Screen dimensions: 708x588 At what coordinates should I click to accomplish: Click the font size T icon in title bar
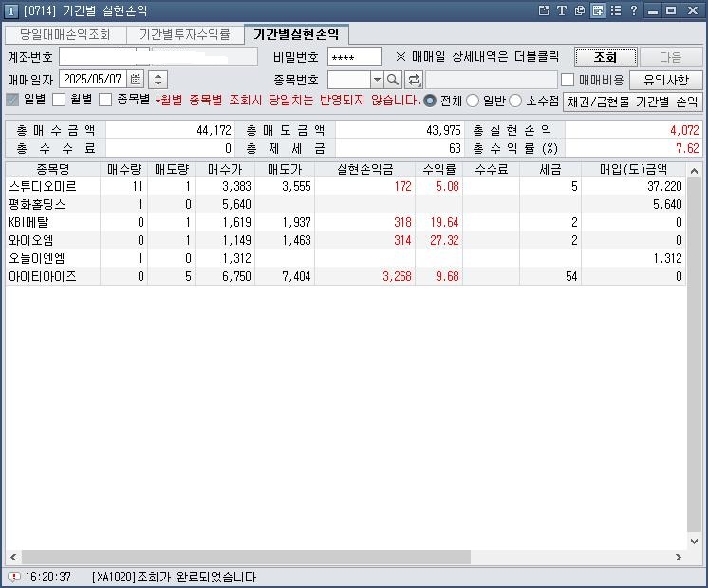point(562,10)
